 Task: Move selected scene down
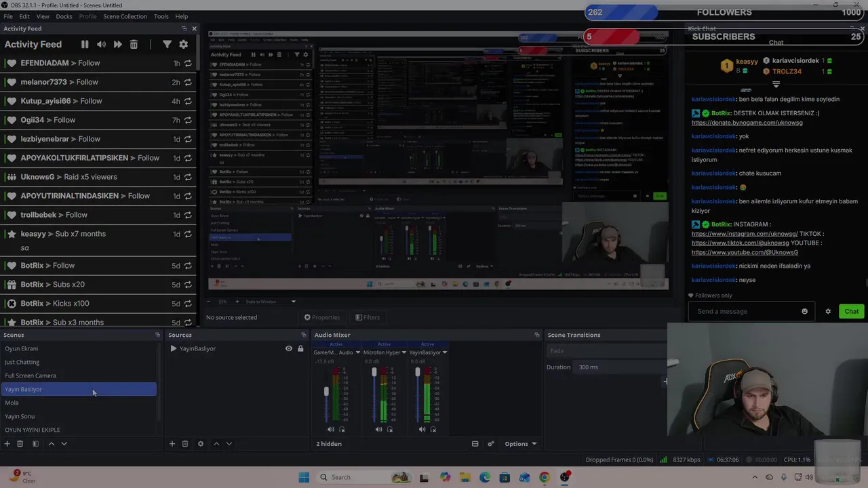point(64,444)
